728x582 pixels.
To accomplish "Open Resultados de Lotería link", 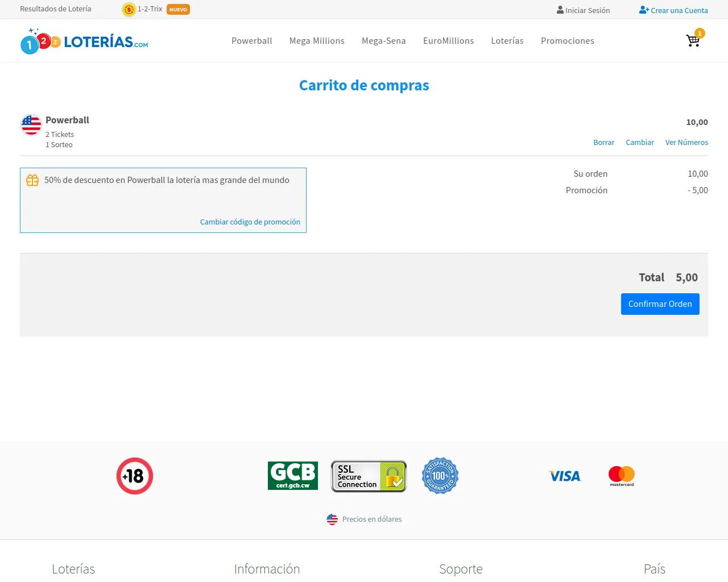I will (x=56, y=9).
